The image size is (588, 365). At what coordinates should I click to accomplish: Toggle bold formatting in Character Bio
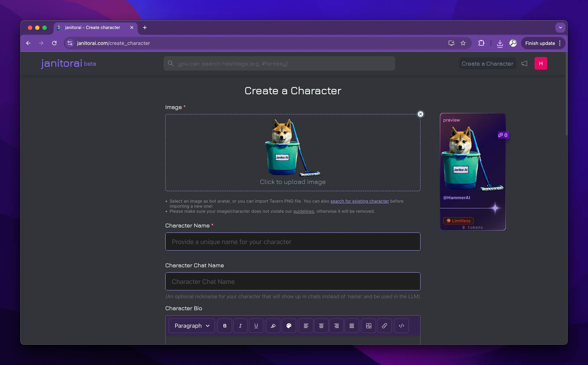click(x=224, y=326)
